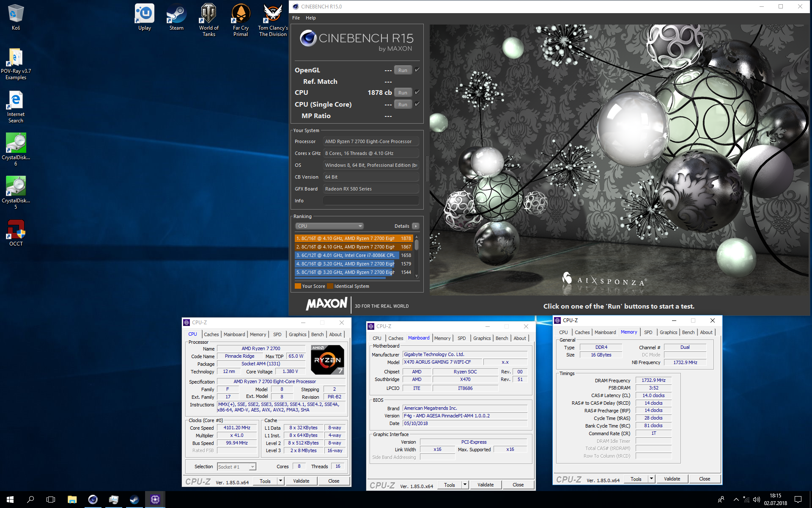The image size is (812, 508).
Task: Open the OCCT desktop shortcut
Action: point(16,232)
